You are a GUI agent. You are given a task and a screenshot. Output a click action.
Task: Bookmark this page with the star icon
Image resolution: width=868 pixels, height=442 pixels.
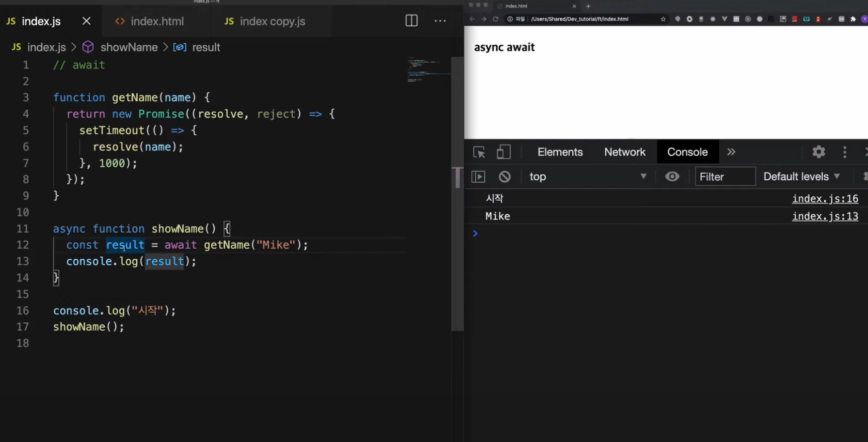pos(663,19)
